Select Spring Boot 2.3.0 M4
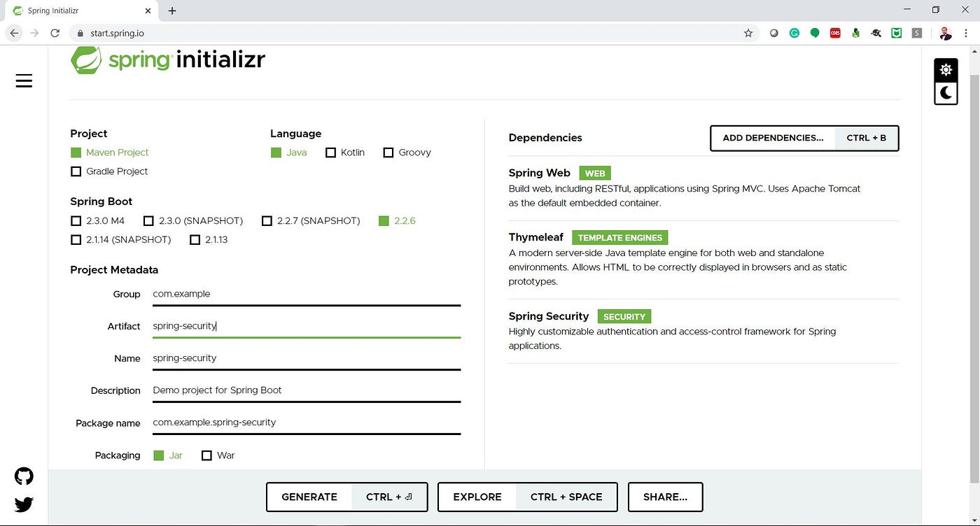This screenshot has width=980, height=526. [98, 221]
